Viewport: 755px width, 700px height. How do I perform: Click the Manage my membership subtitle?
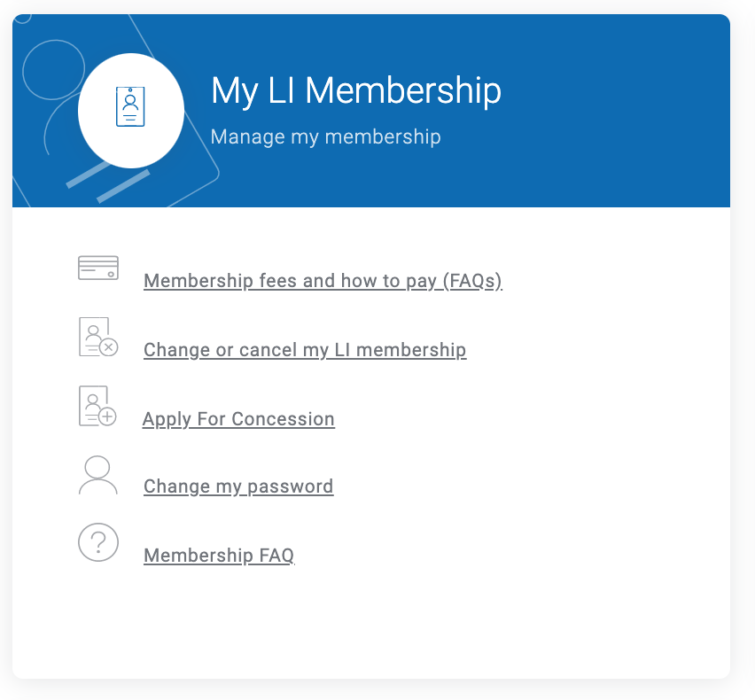[325, 136]
